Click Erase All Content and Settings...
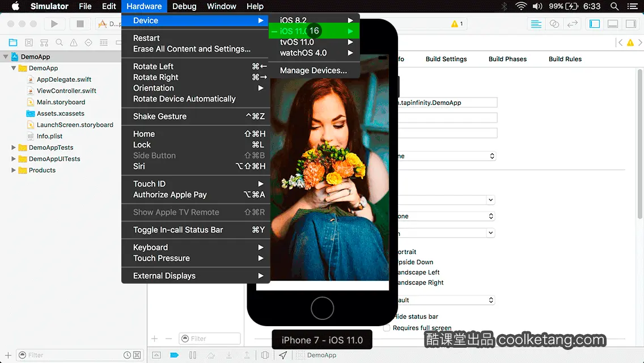 (196, 49)
